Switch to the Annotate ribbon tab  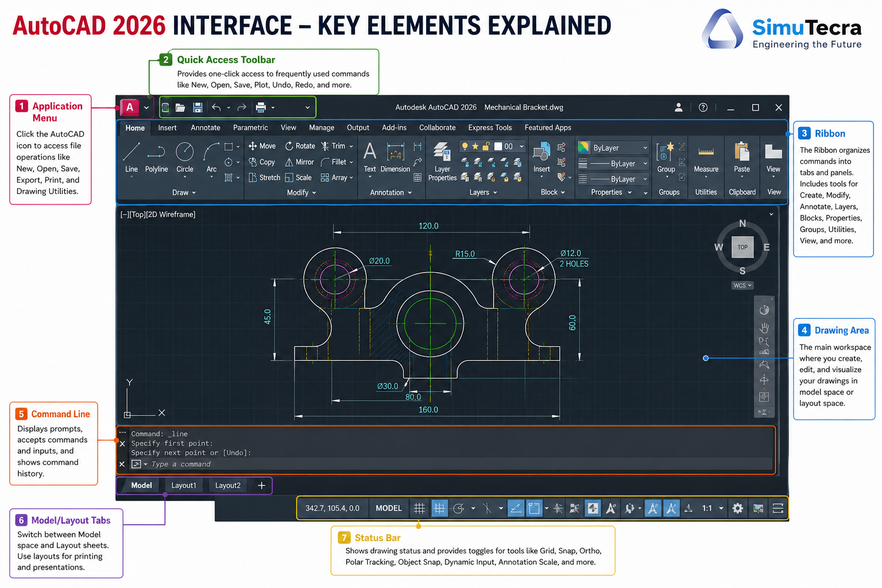tap(206, 127)
